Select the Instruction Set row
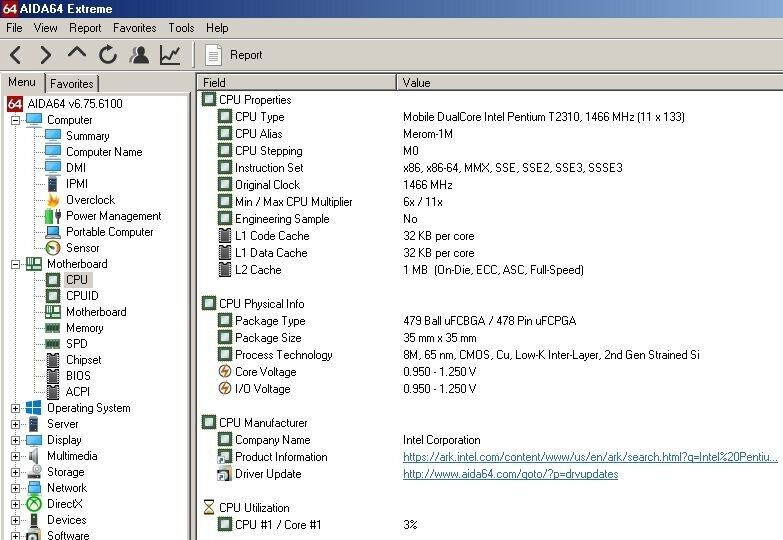783x540 pixels. [491, 168]
